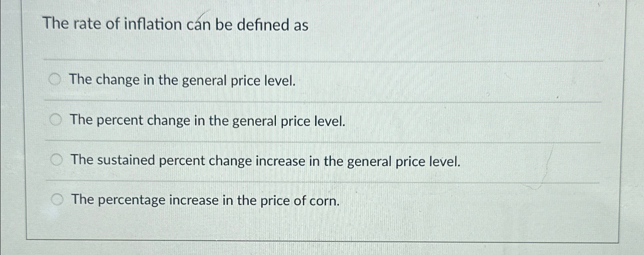Choose the answer about sustained increase
644x255 pixels.
[266, 161]
